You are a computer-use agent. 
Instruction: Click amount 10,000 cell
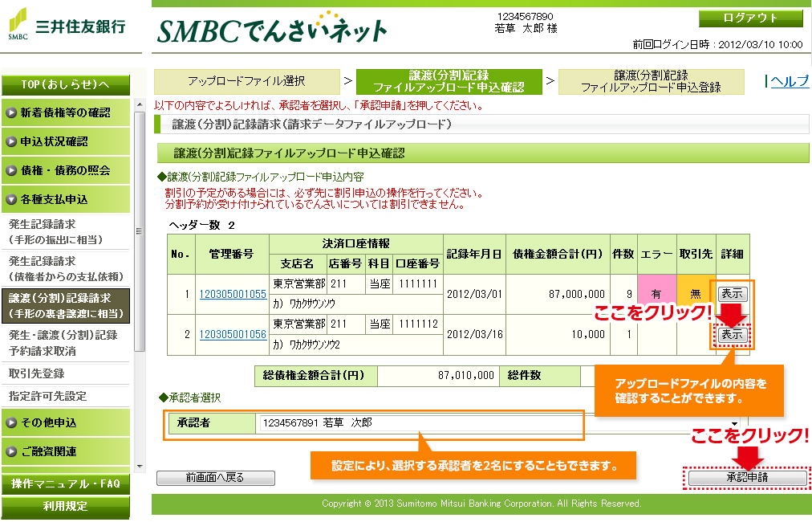pos(557,334)
